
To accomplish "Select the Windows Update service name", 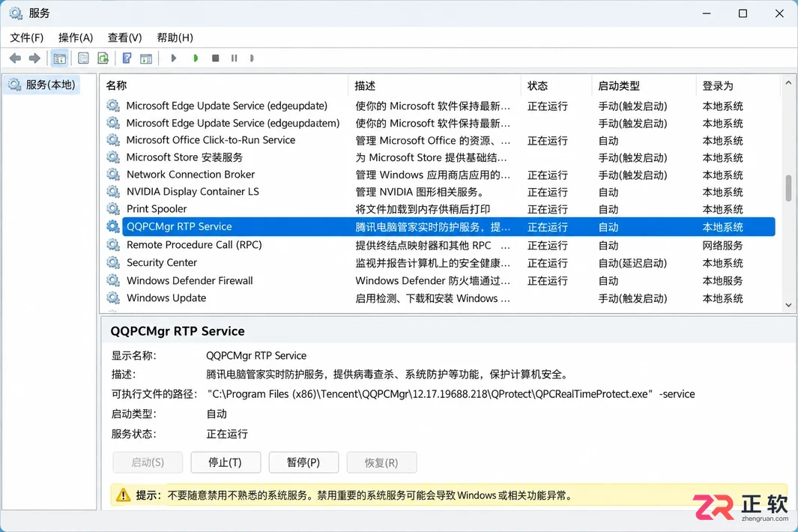I will coord(166,297).
